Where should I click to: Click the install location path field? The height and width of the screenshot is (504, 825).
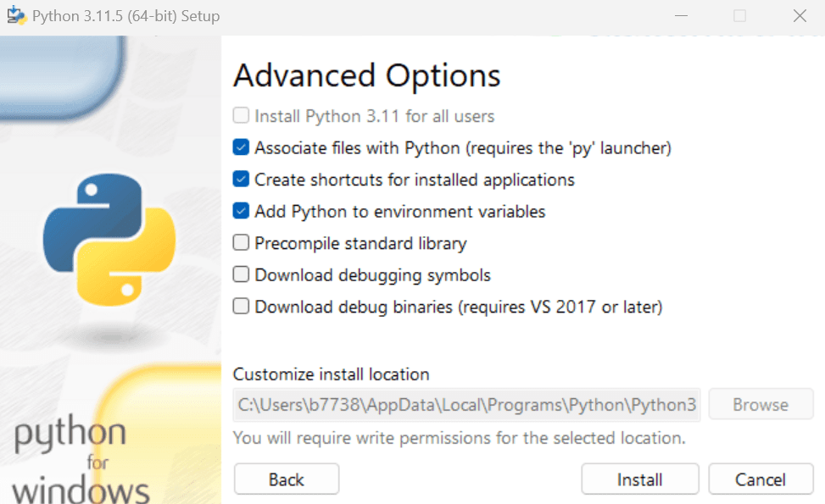[x=466, y=405]
